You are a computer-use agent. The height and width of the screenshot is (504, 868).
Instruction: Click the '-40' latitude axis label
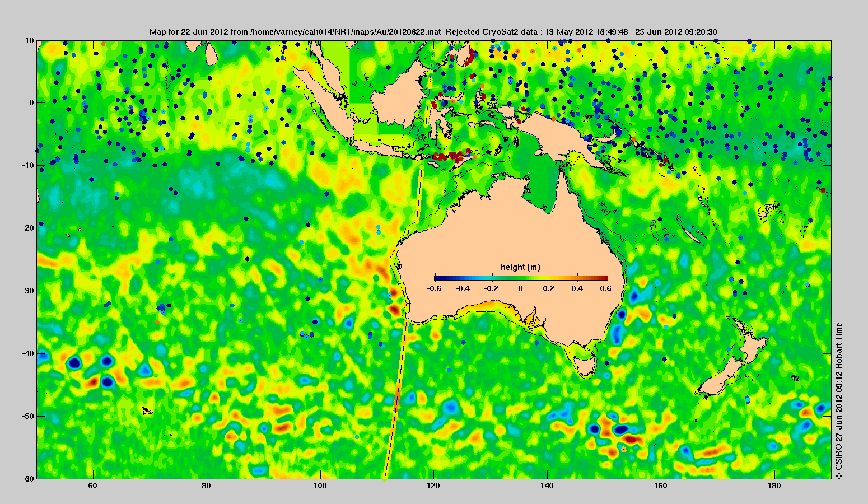(x=28, y=353)
